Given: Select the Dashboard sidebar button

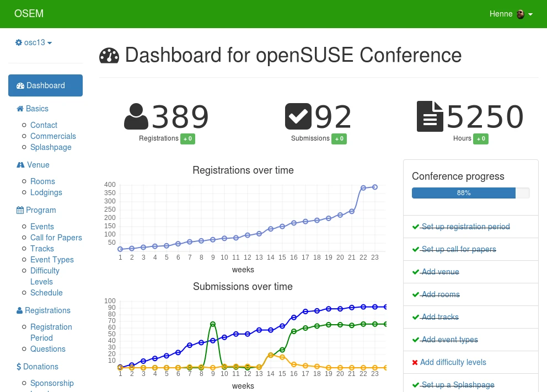Looking at the screenshot, I should pyautogui.click(x=45, y=85).
